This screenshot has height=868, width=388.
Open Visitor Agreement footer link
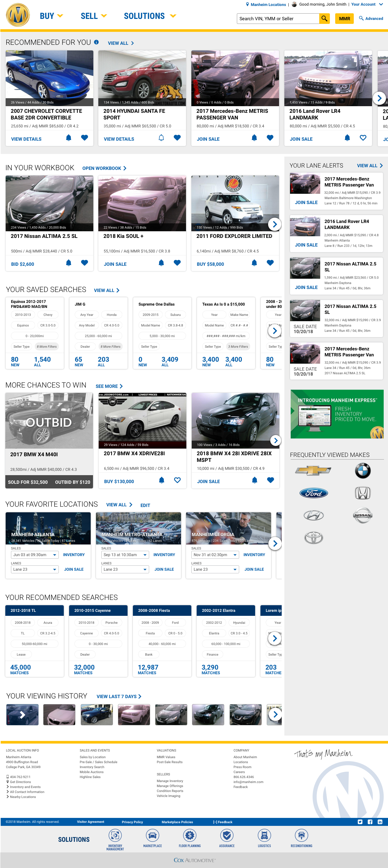point(90,822)
